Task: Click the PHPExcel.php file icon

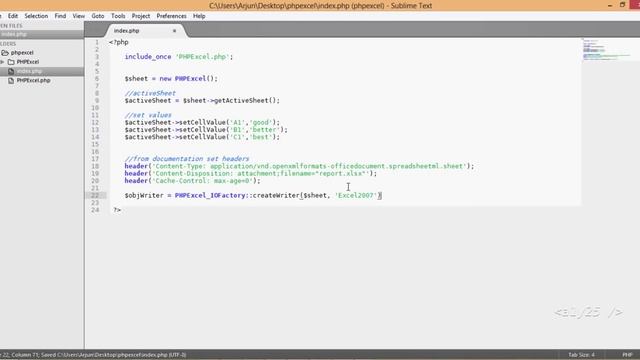Action: (11, 80)
